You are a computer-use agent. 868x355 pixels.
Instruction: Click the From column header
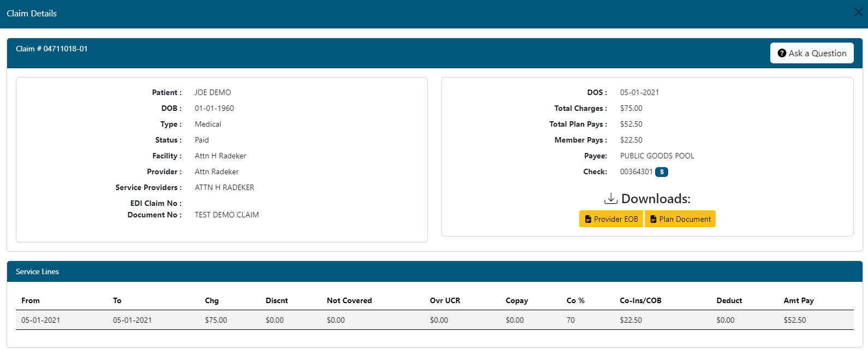point(31,300)
